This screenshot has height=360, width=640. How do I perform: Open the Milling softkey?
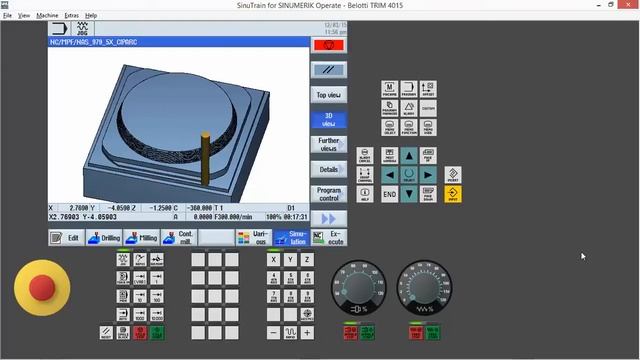[x=141, y=238]
